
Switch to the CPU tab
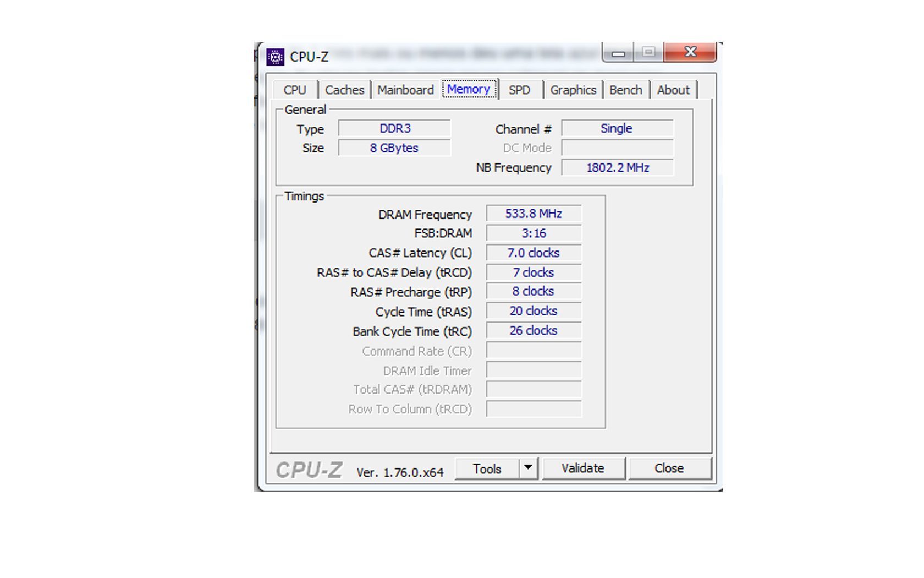(x=295, y=90)
